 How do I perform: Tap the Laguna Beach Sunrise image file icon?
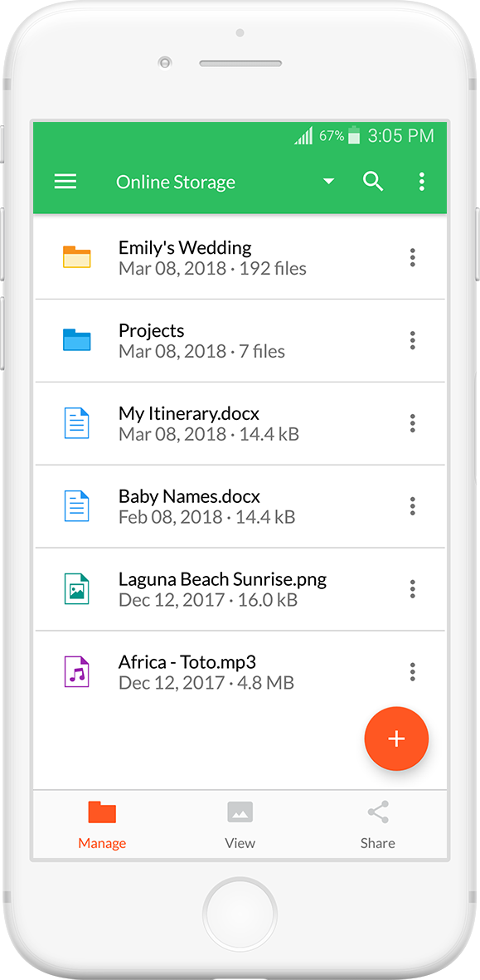77,589
